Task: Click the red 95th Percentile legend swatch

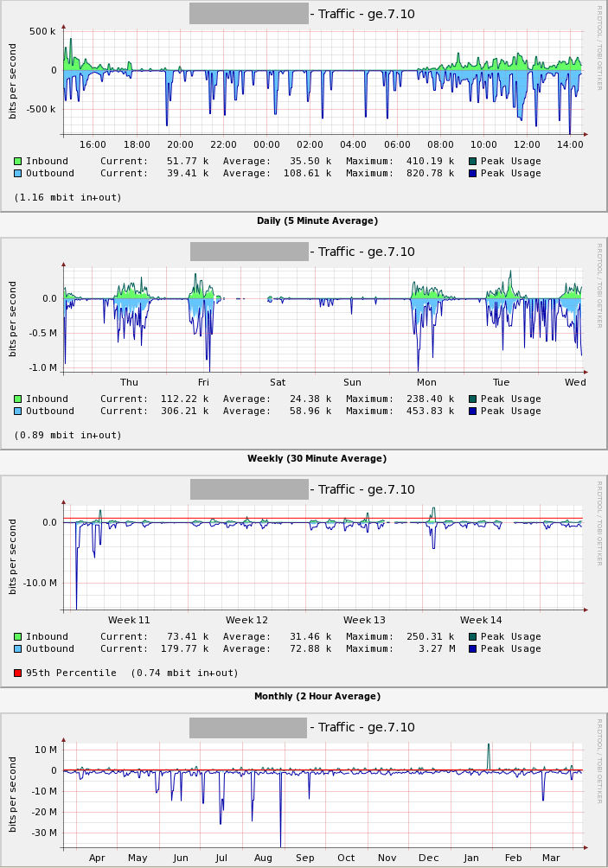Action: point(17,673)
